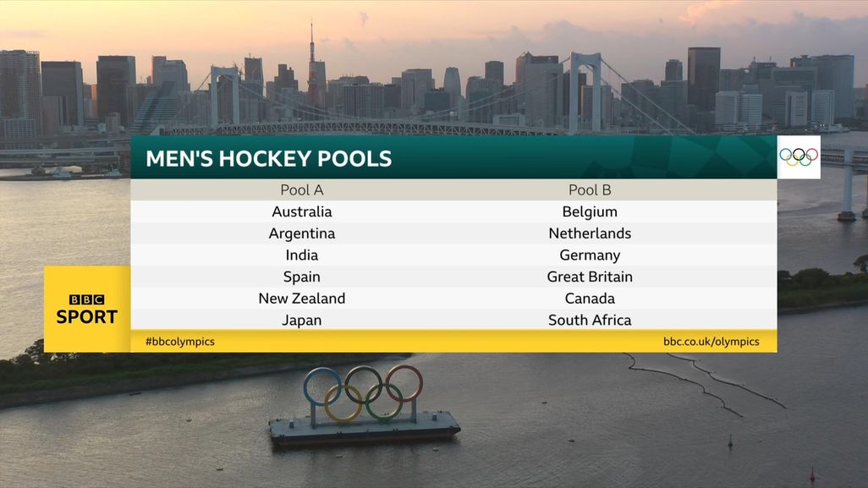
Task: Click the #bbcolympics hashtag
Action: pyautogui.click(x=180, y=342)
